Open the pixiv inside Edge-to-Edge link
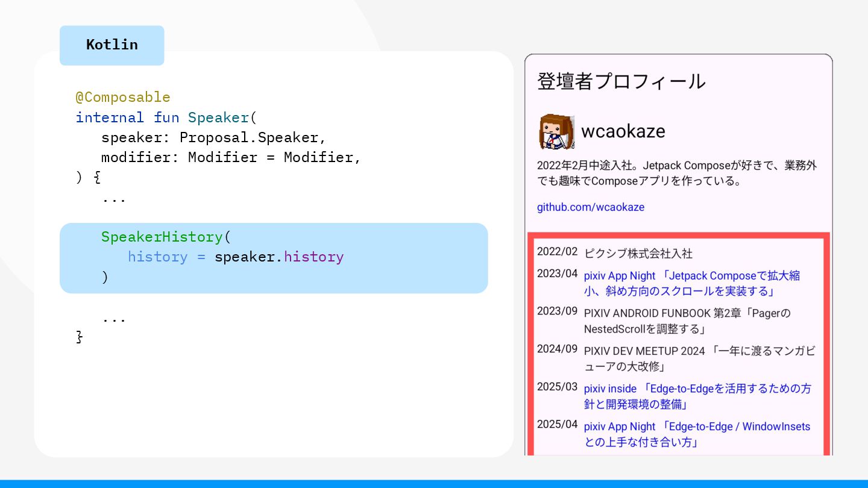This screenshot has width=868, height=488. [697, 396]
